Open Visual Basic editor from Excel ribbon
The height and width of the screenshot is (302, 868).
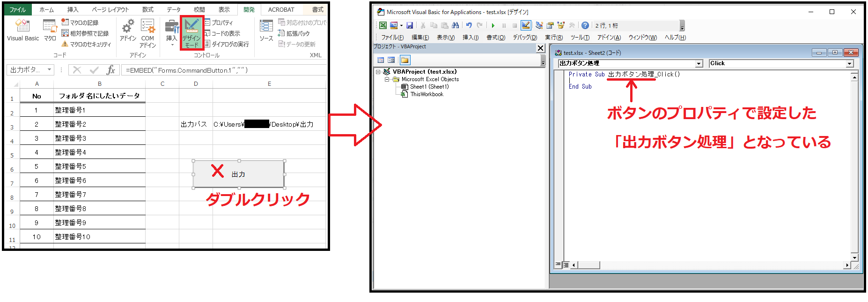22,30
